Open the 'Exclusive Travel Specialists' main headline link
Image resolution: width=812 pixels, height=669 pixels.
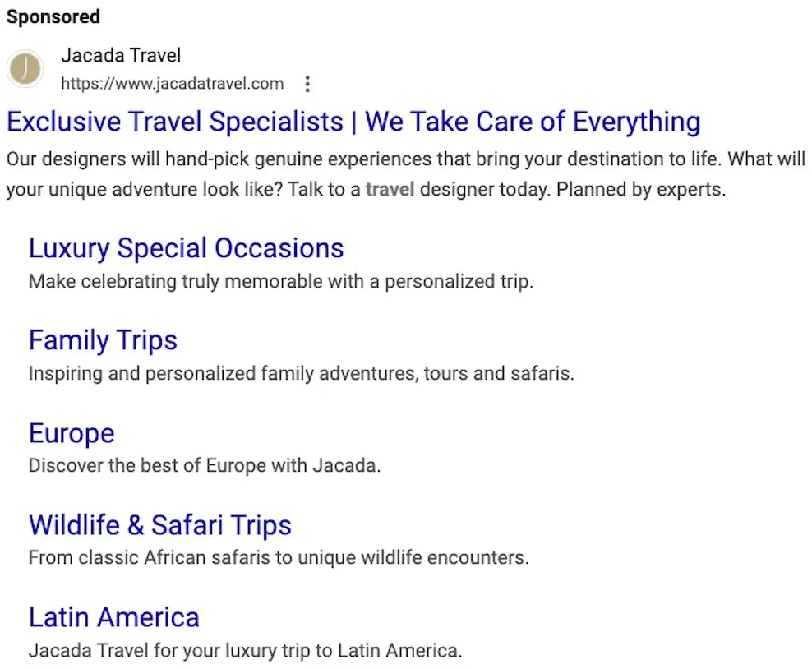[353, 121]
